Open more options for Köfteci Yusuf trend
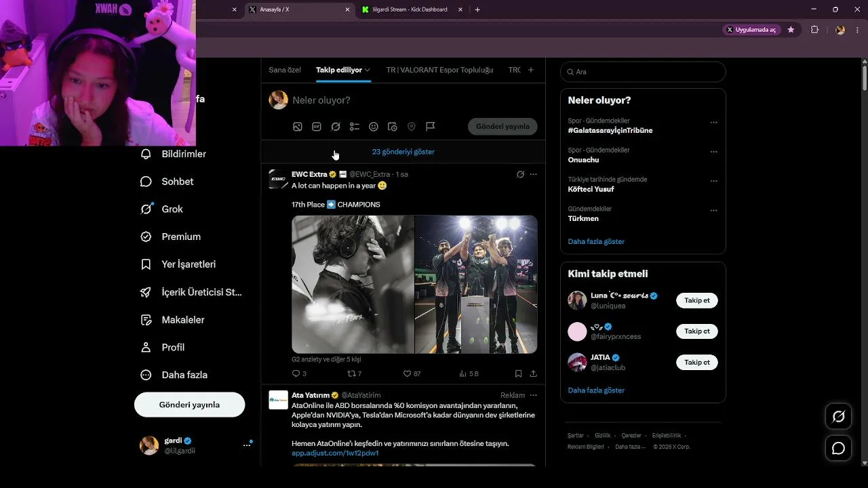The height and width of the screenshot is (488, 868). pos(713,182)
